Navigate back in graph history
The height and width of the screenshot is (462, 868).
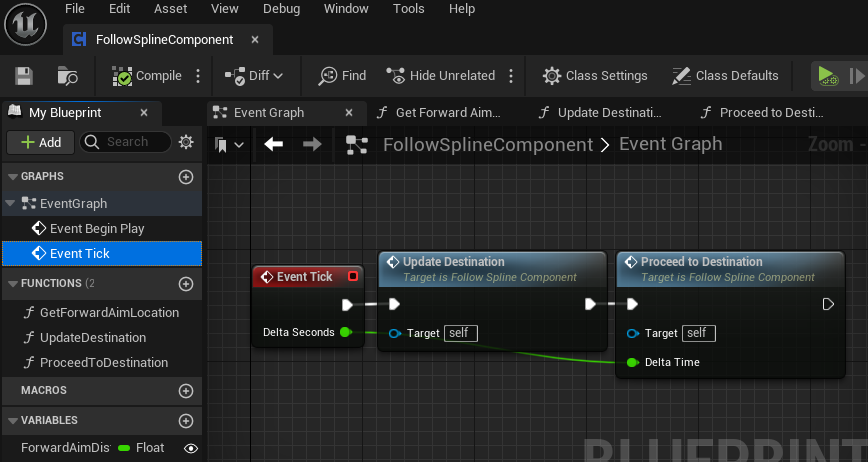click(273, 145)
